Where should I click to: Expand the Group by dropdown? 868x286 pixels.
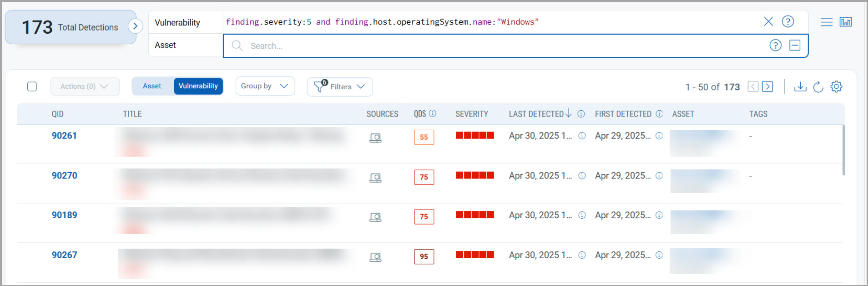tap(265, 86)
